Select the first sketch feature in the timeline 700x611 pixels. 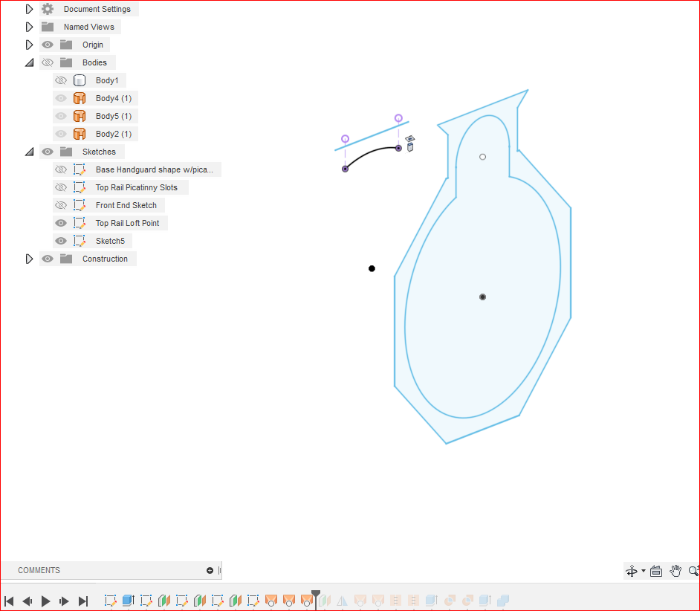tap(110, 600)
